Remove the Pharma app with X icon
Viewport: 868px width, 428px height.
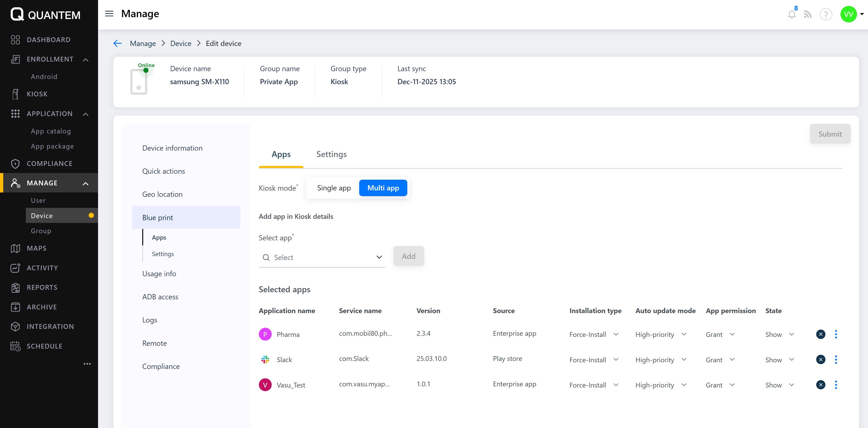pos(821,334)
